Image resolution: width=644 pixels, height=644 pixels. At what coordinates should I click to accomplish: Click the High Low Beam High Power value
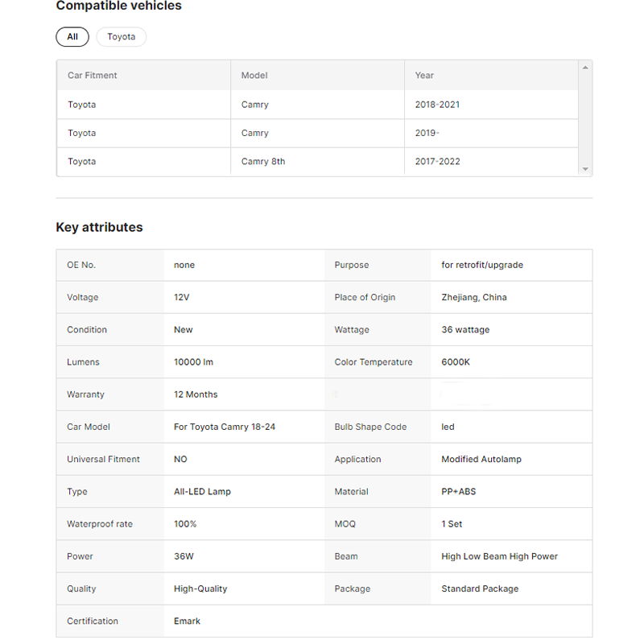pyautogui.click(x=499, y=556)
